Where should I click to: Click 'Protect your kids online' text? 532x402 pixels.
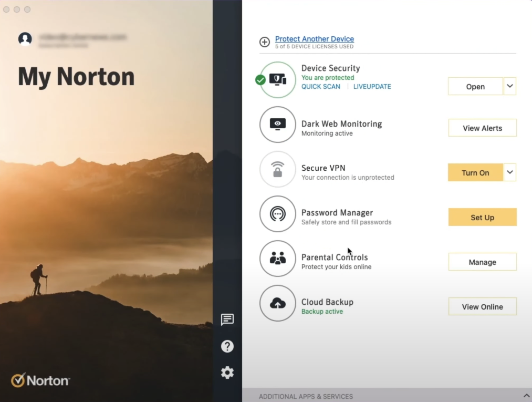(x=336, y=267)
